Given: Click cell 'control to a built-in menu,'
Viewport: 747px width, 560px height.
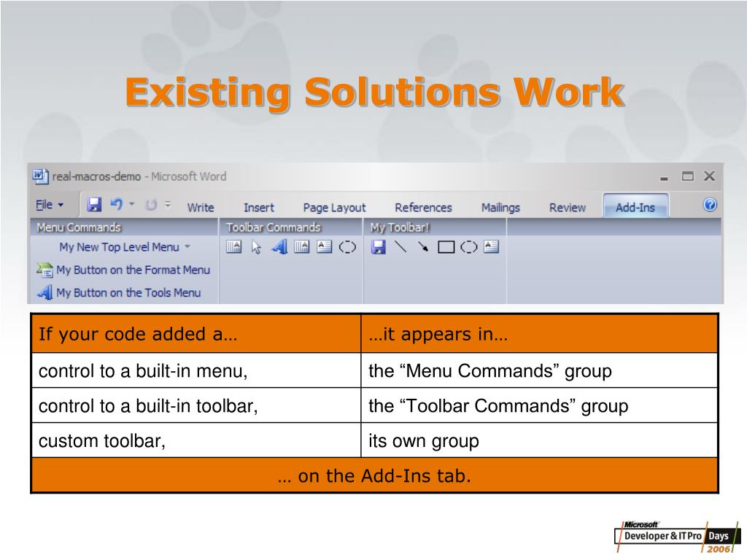Looking at the screenshot, I should (x=196, y=370).
